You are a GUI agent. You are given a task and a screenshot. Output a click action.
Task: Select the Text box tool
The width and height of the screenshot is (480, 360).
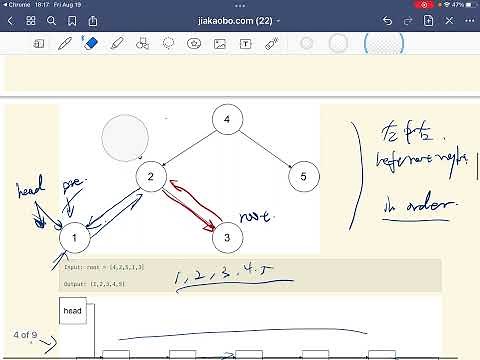coord(246,44)
